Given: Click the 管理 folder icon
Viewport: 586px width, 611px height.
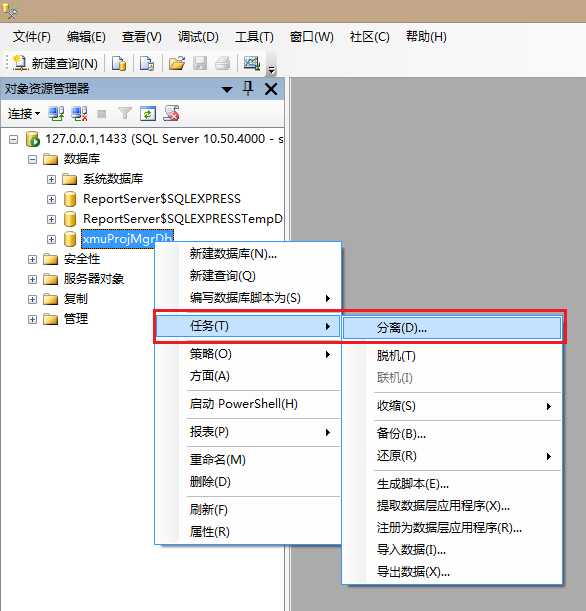Looking at the screenshot, I should (x=50, y=319).
